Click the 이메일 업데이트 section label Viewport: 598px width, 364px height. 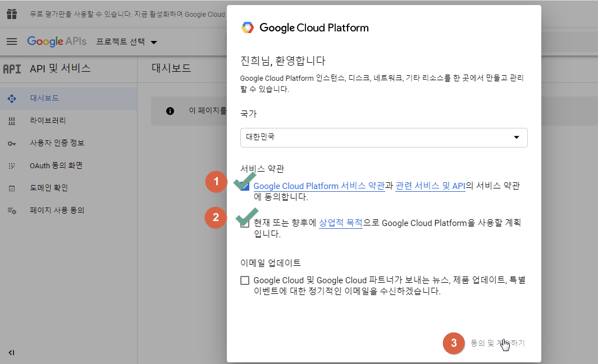click(x=271, y=262)
